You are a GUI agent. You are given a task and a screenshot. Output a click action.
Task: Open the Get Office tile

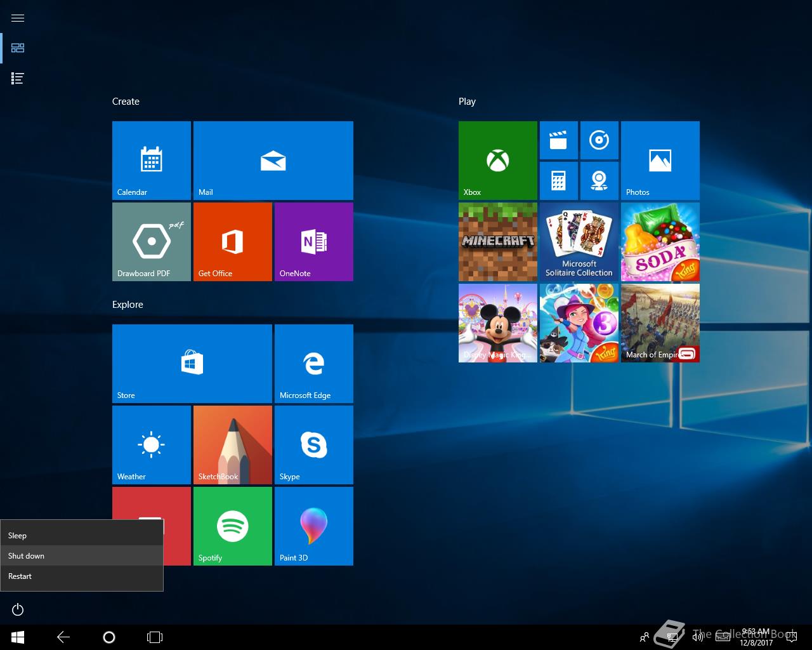click(x=233, y=242)
